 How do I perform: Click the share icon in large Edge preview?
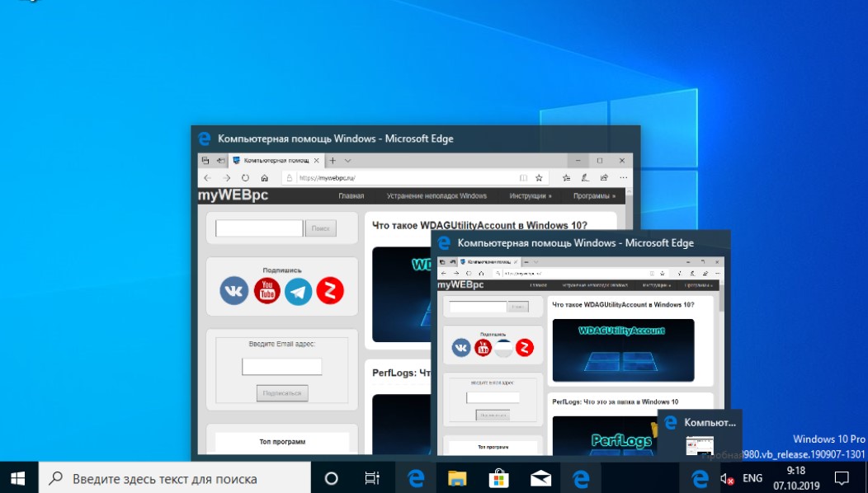click(x=604, y=177)
